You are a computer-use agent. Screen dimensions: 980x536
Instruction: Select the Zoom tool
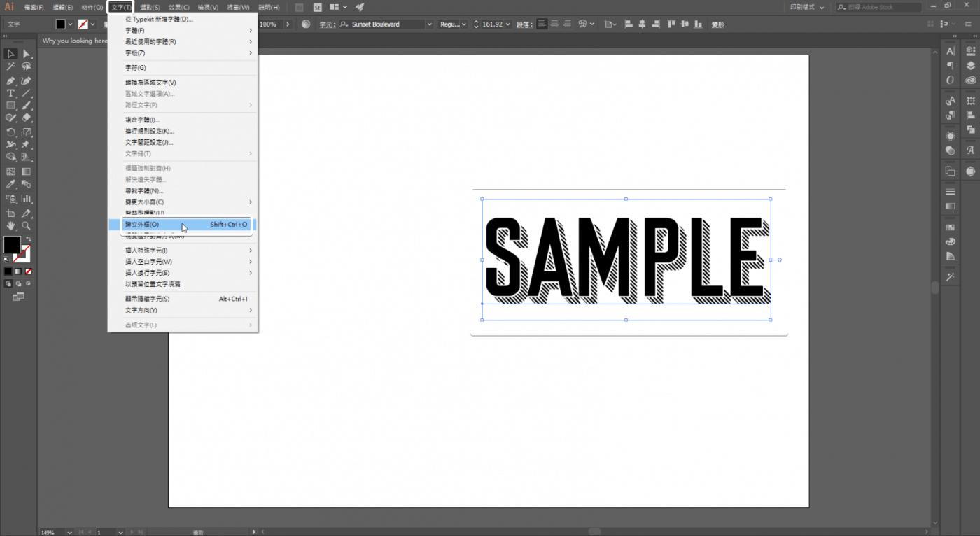pyautogui.click(x=26, y=226)
